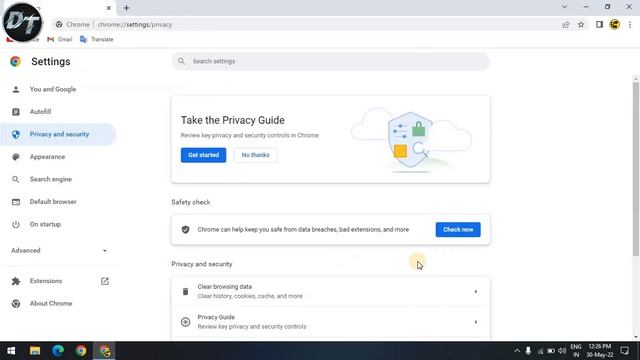Open the tab search dropdown
Viewport: 640px width, 360px height.
point(564,7)
